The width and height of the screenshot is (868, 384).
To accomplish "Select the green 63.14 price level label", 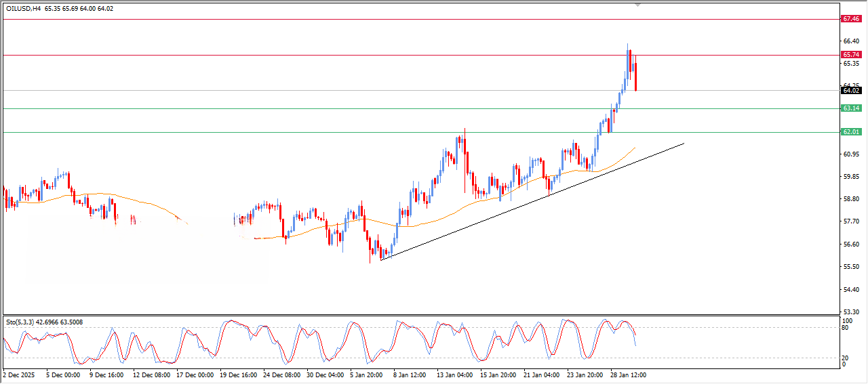I will [850, 108].
